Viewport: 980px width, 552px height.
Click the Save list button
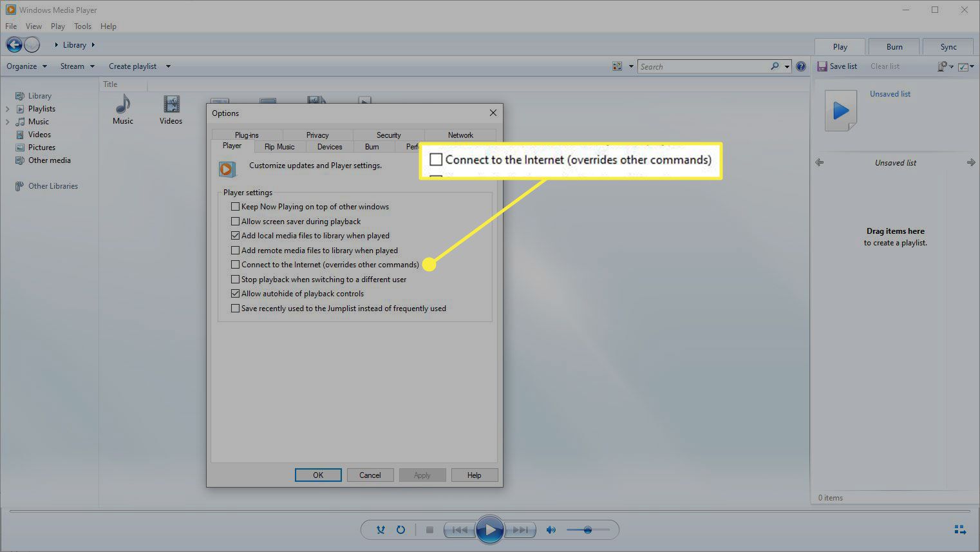click(837, 66)
